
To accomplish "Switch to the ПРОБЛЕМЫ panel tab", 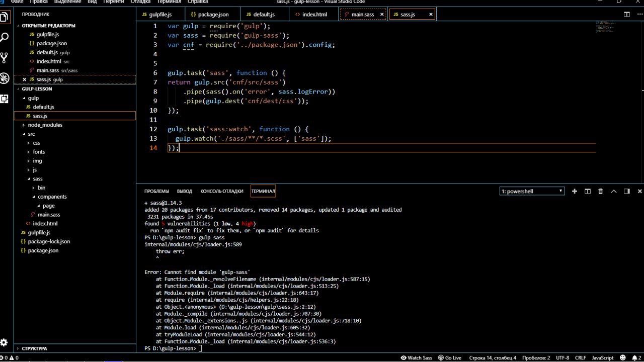I will click(x=156, y=191).
